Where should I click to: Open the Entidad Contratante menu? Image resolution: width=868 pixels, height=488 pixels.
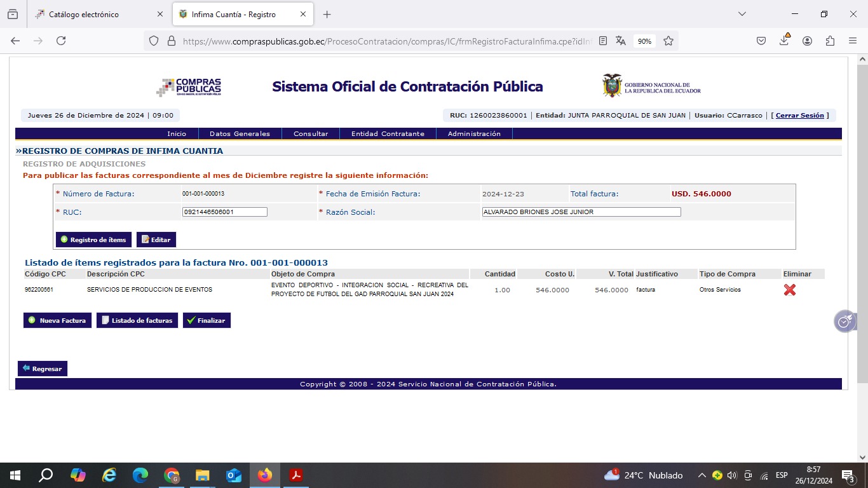coord(388,133)
